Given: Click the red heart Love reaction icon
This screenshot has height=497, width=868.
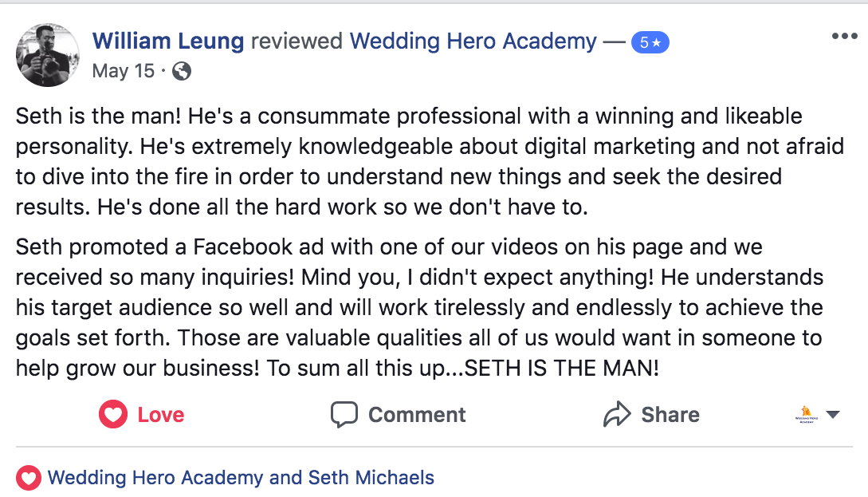Looking at the screenshot, I should point(113,415).
